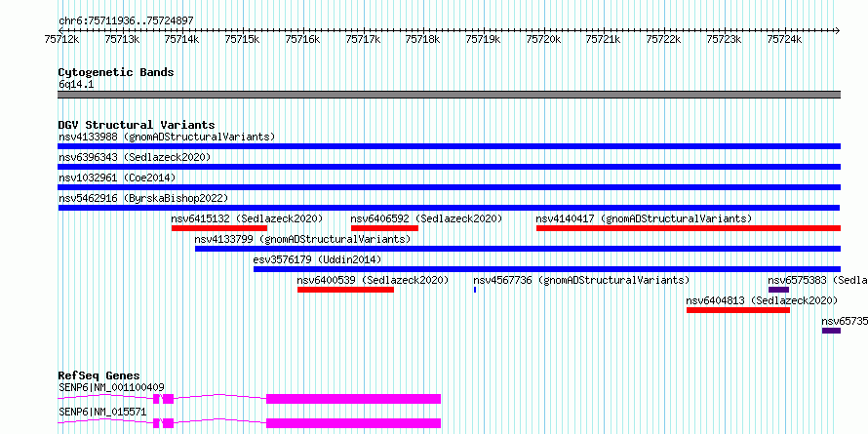Click the 75719k ruler tick label
Viewport: 868px width, 434px height.
(x=484, y=39)
